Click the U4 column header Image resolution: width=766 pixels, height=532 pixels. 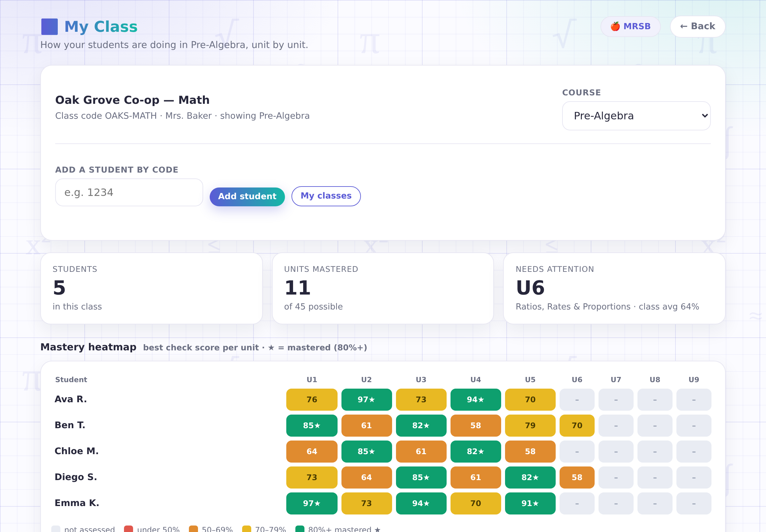pyautogui.click(x=476, y=380)
